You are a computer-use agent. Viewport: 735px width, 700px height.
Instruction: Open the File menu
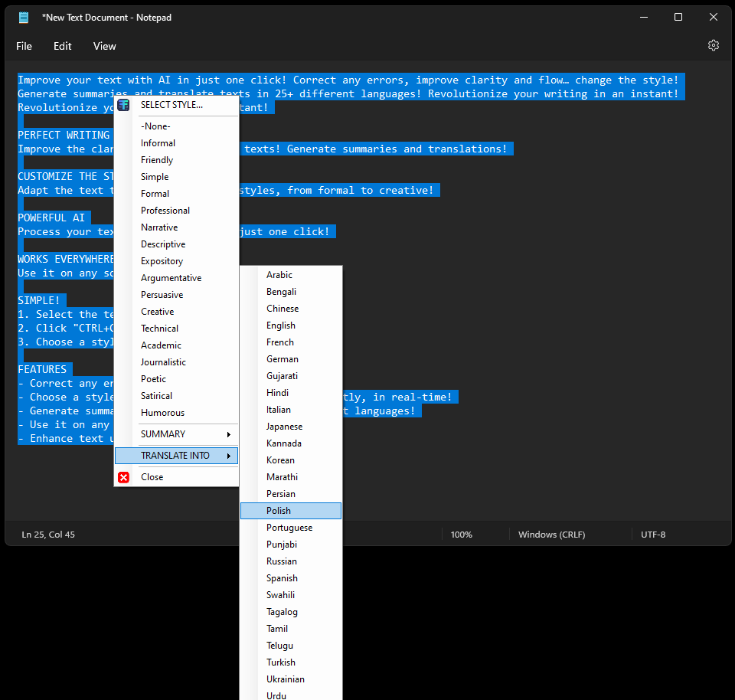[x=24, y=46]
